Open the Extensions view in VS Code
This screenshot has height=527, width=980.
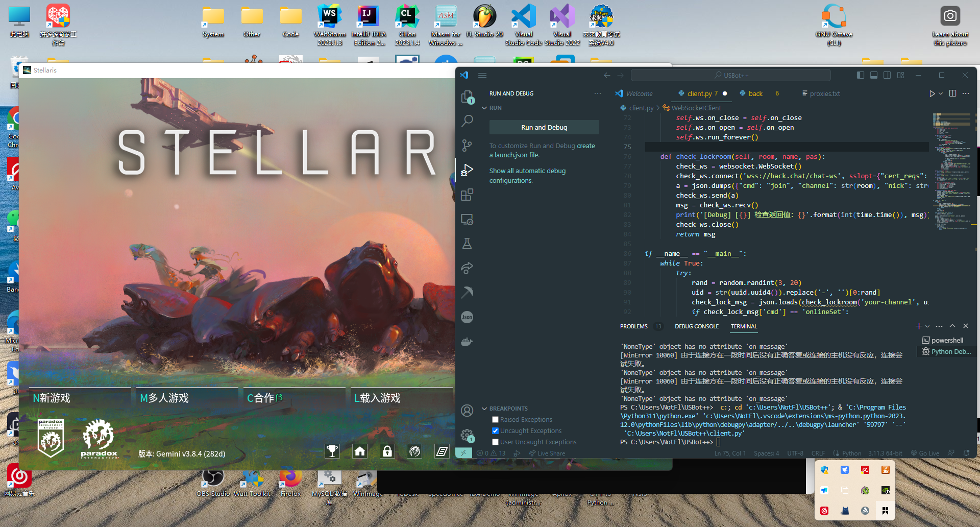pyautogui.click(x=467, y=195)
